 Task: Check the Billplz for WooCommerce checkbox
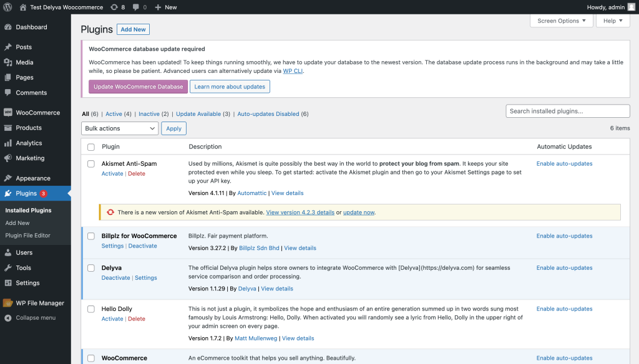tap(91, 236)
